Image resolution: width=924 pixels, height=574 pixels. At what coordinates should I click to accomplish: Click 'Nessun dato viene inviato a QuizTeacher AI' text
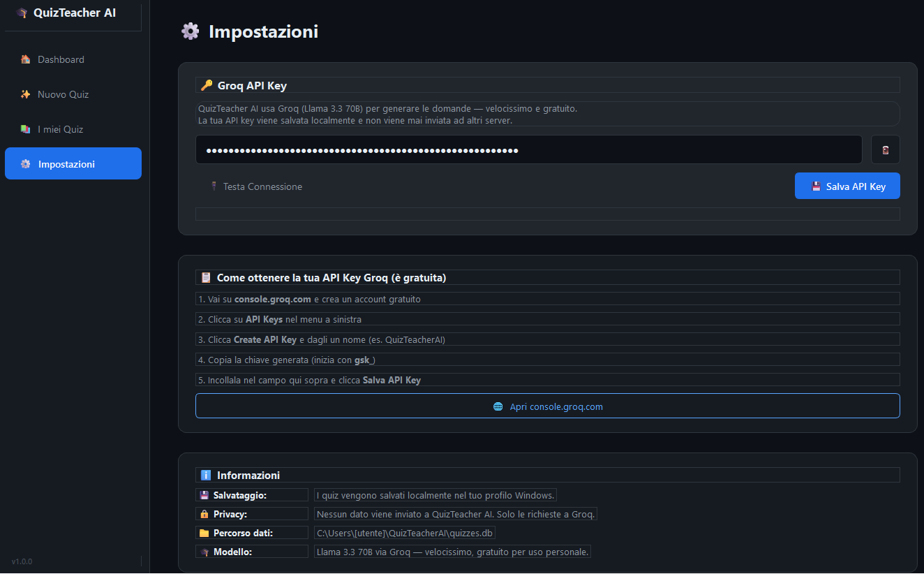point(456,514)
